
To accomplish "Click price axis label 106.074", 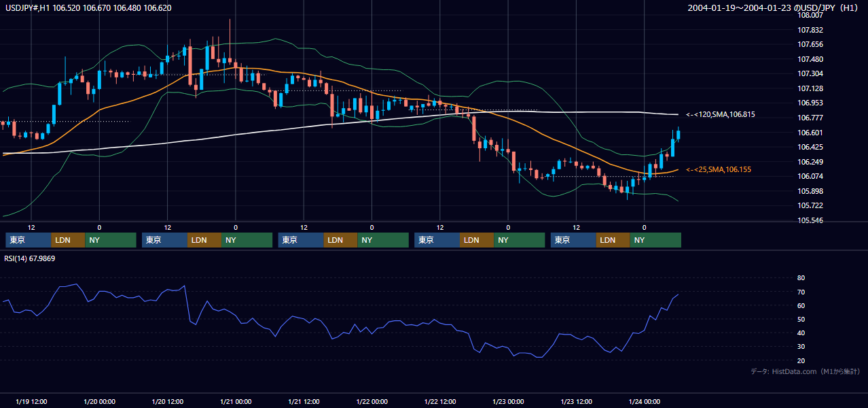I will [x=810, y=176].
